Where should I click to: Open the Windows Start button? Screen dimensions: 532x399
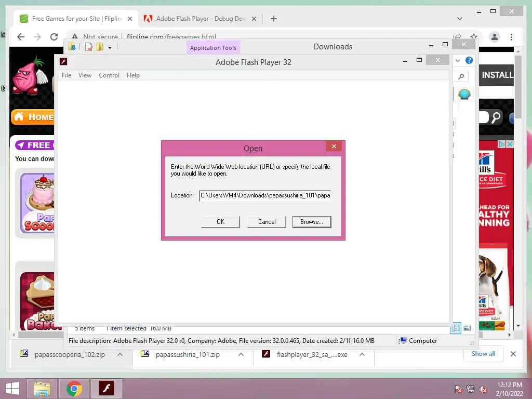pos(12,389)
